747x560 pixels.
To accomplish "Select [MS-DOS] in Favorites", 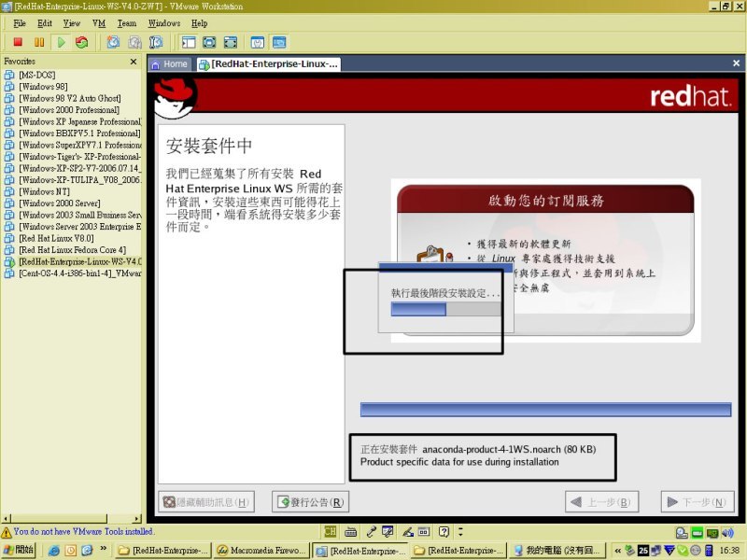I will [36, 75].
